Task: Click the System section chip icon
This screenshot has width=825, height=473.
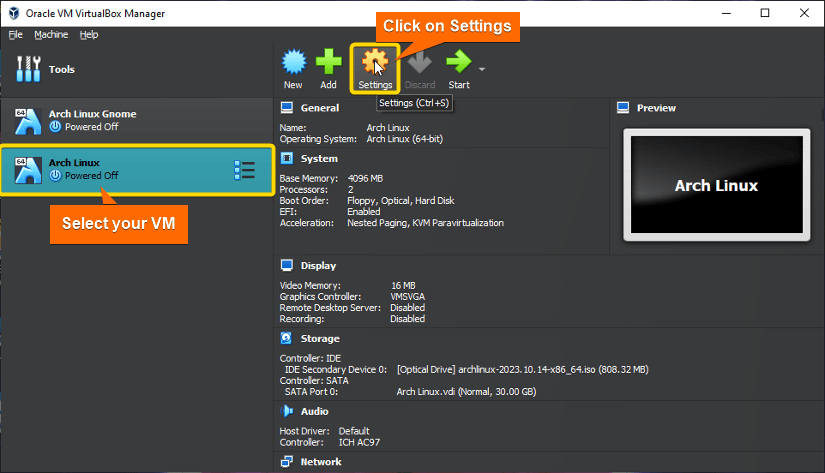Action: point(287,158)
